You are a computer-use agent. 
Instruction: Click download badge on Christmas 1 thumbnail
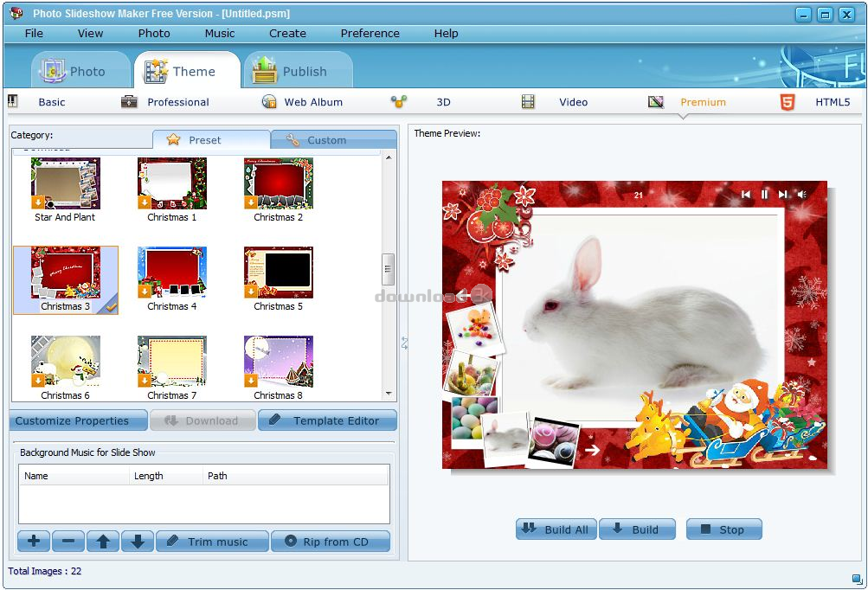145,202
